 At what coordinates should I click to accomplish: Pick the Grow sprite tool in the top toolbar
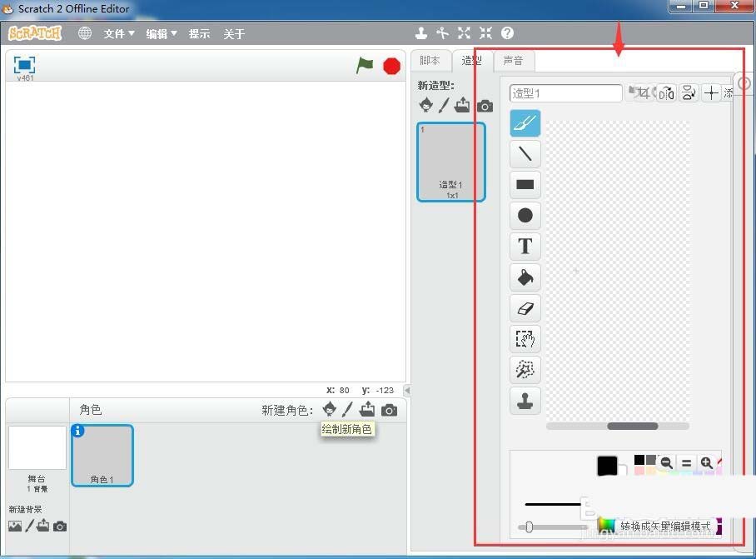[465, 32]
